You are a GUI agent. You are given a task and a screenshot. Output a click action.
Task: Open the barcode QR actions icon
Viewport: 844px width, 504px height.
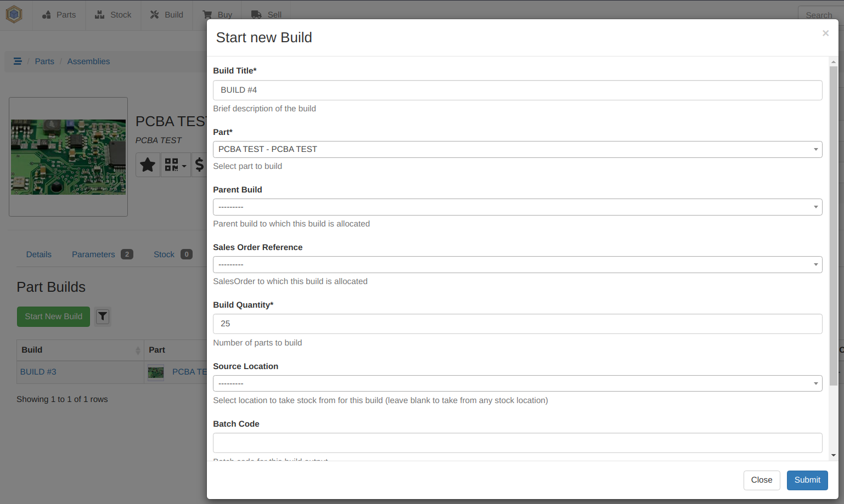tap(175, 165)
